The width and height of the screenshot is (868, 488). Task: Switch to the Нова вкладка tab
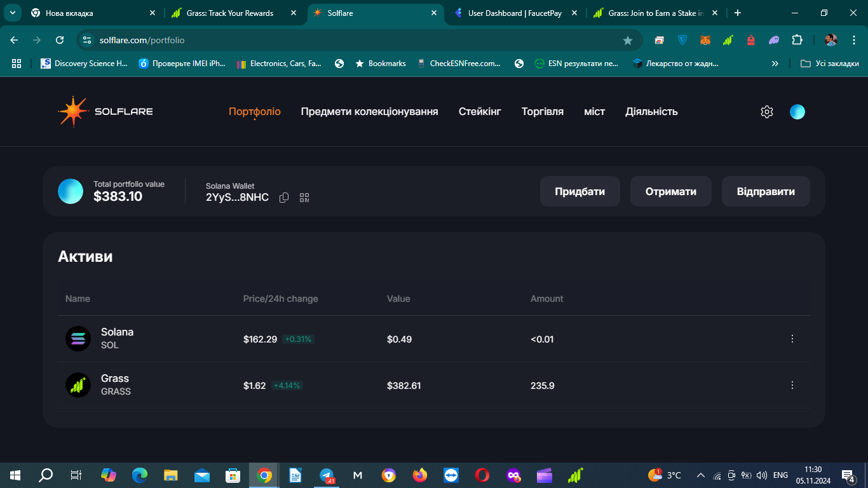click(93, 13)
